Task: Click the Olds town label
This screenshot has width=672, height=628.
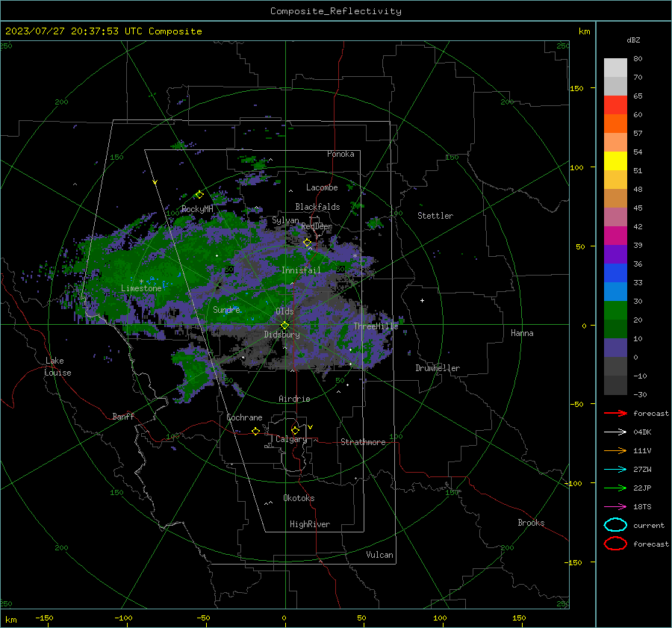Action: coord(284,311)
